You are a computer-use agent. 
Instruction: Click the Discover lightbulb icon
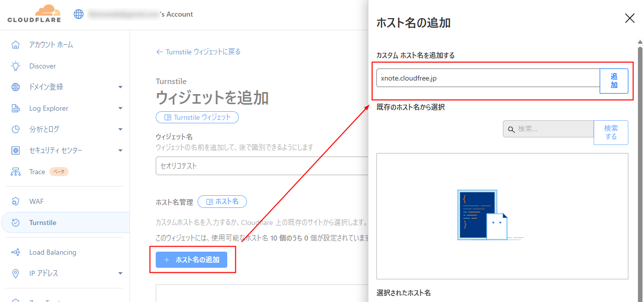(16, 66)
